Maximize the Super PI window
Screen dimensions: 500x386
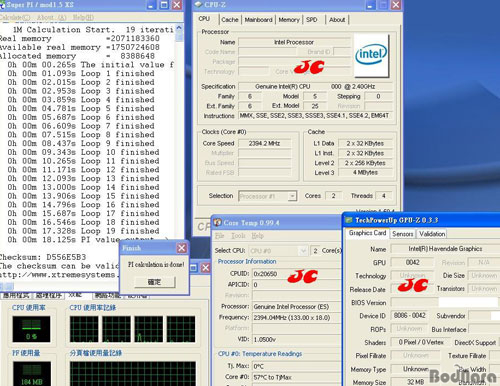[164, 5]
